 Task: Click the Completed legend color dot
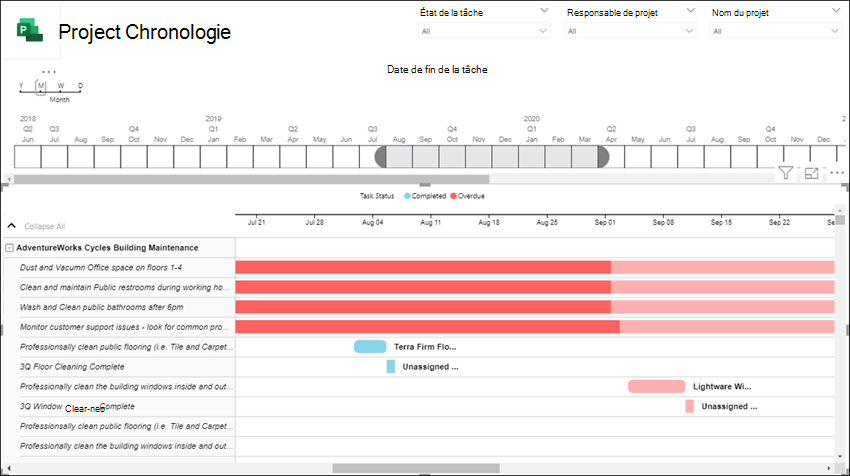coord(407,196)
